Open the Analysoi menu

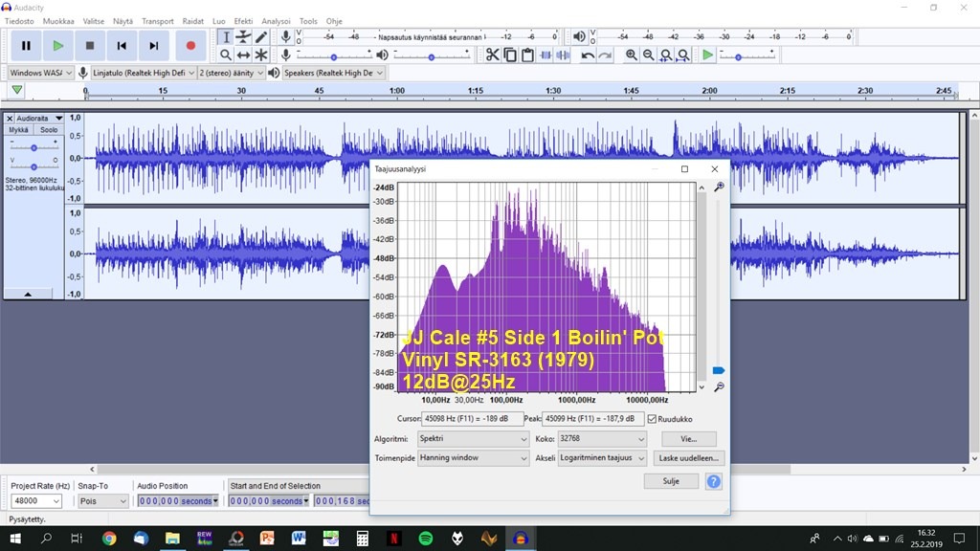pos(276,21)
